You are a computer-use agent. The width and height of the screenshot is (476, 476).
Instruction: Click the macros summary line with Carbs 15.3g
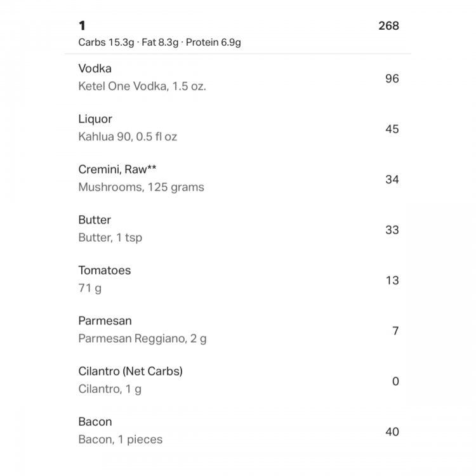[x=159, y=42]
